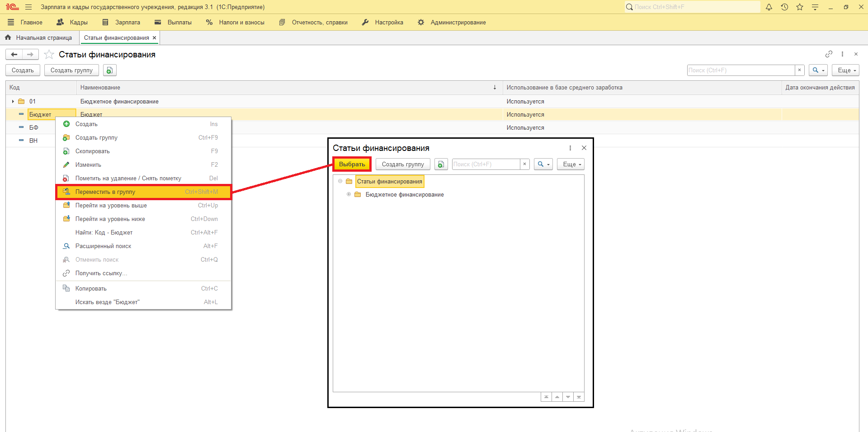Click copy-item icon in main toolbar
The image size is (868, 432).
coord(109,70)
